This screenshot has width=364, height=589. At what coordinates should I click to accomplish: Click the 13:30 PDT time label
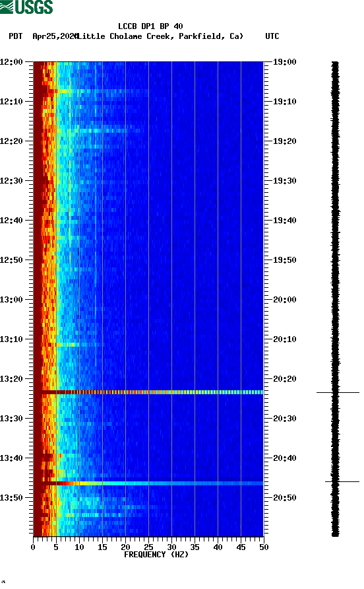[12, 419]
